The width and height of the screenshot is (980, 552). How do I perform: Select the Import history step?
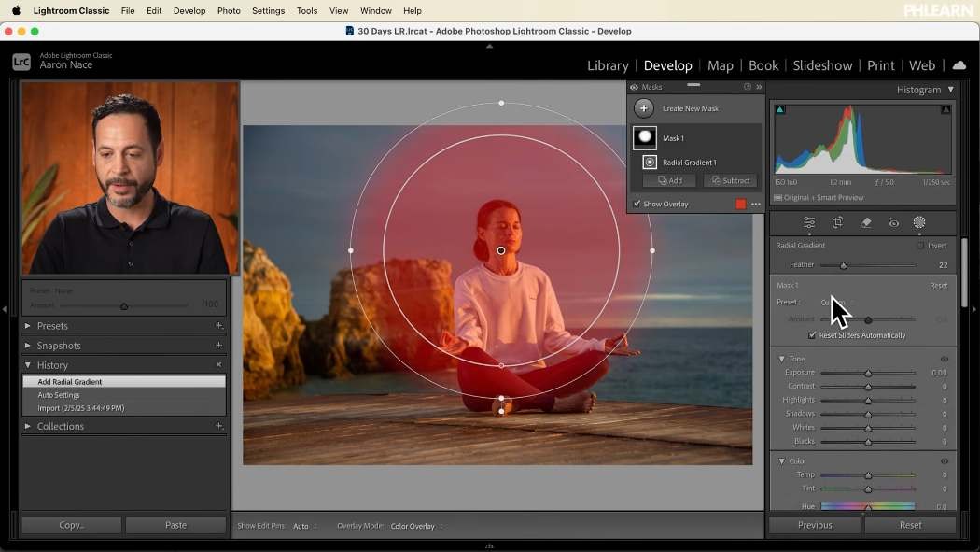pyautogui.click(x=124, y=408)
